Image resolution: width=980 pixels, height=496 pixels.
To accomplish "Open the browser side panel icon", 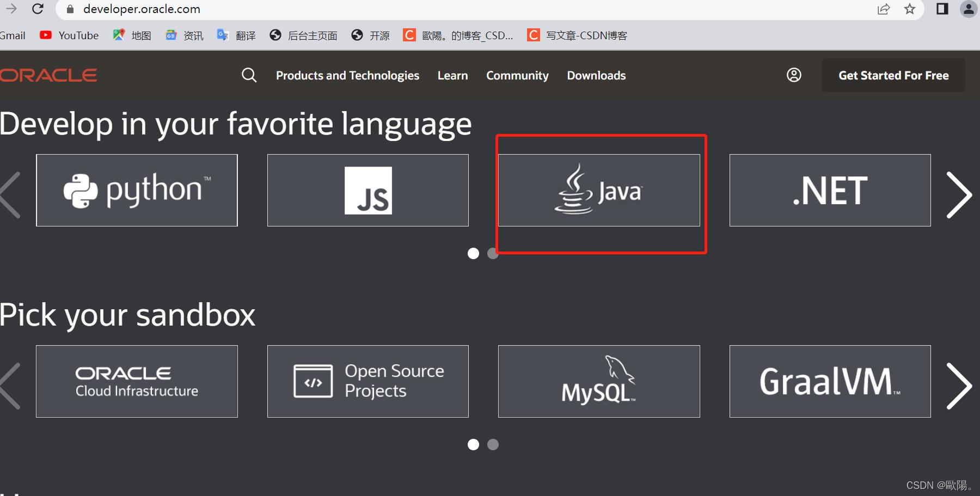I will coord(942,9).
